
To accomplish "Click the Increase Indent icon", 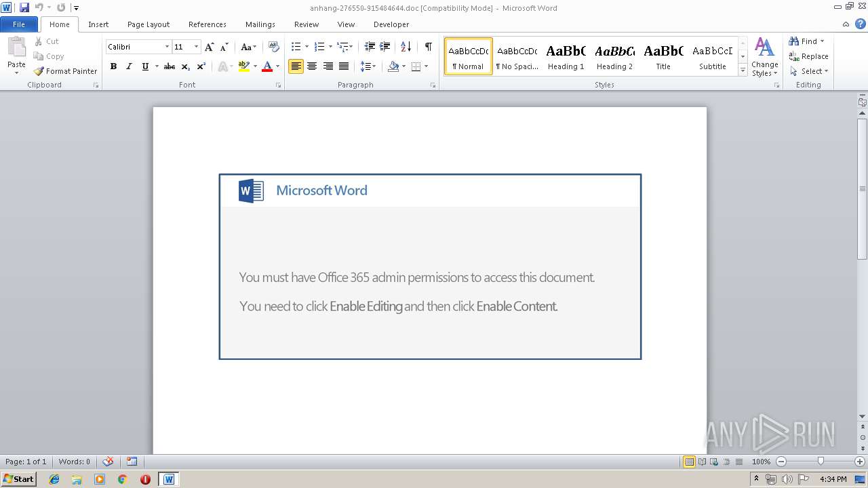I will (384, 47).
